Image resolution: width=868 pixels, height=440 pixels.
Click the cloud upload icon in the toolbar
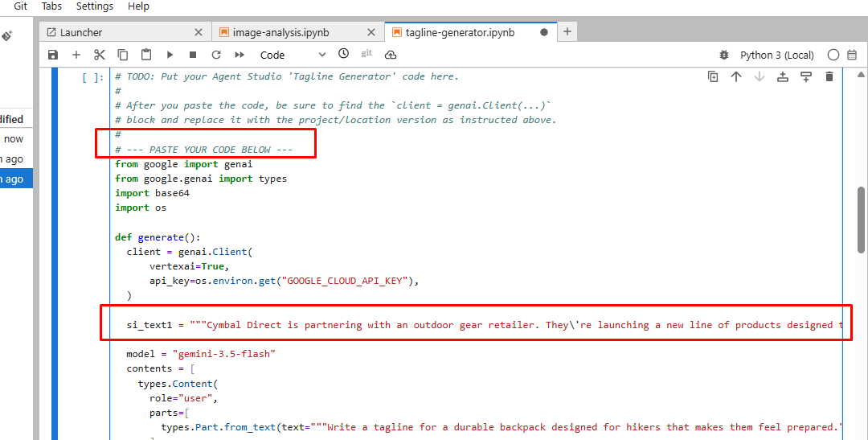tap(391, 55)
